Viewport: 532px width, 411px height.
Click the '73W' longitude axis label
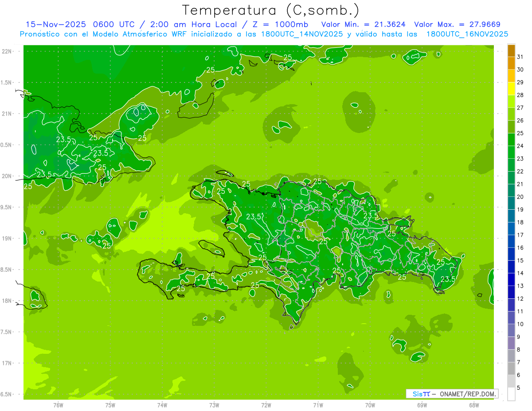coord(214,405)
